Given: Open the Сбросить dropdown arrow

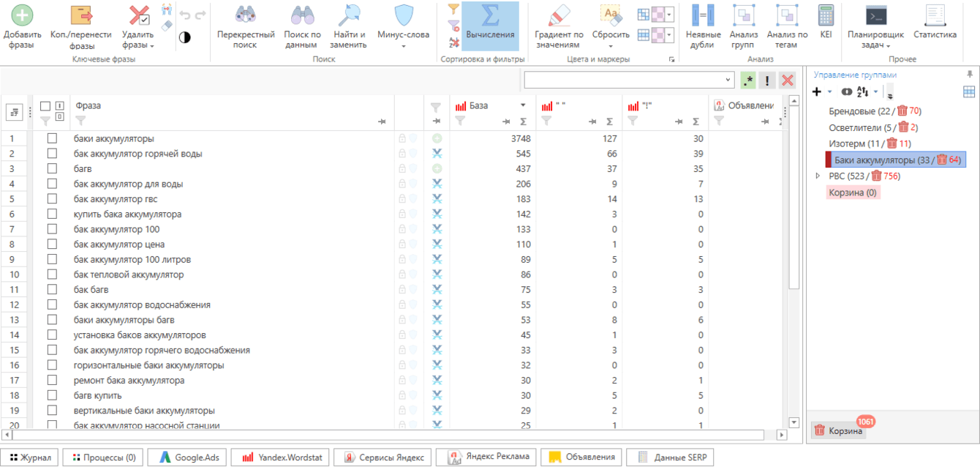Looking at the screenshot, I should [611, 46].
